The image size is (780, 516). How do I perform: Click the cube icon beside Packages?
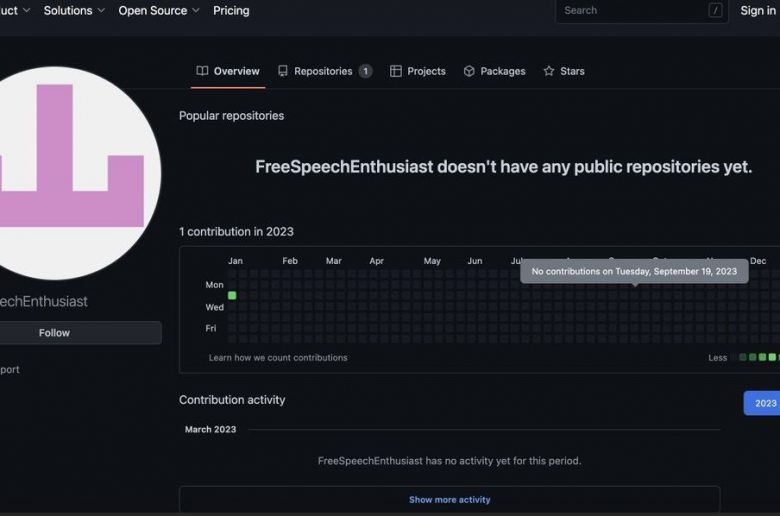469,71
